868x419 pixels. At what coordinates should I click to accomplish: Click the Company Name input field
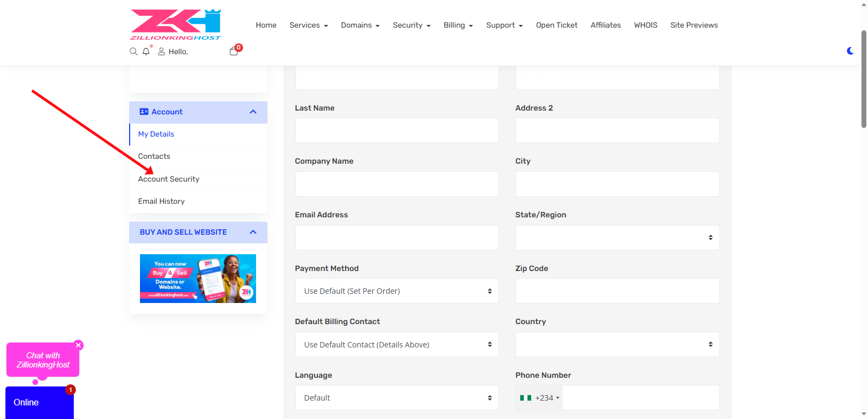coord(397,184)
